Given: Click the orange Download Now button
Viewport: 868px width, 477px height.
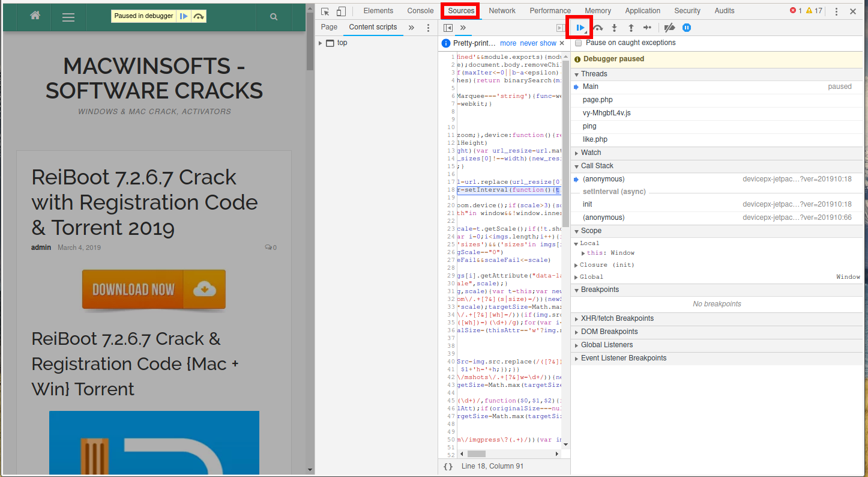Looking at the screenshot, I should coord(154,290).
